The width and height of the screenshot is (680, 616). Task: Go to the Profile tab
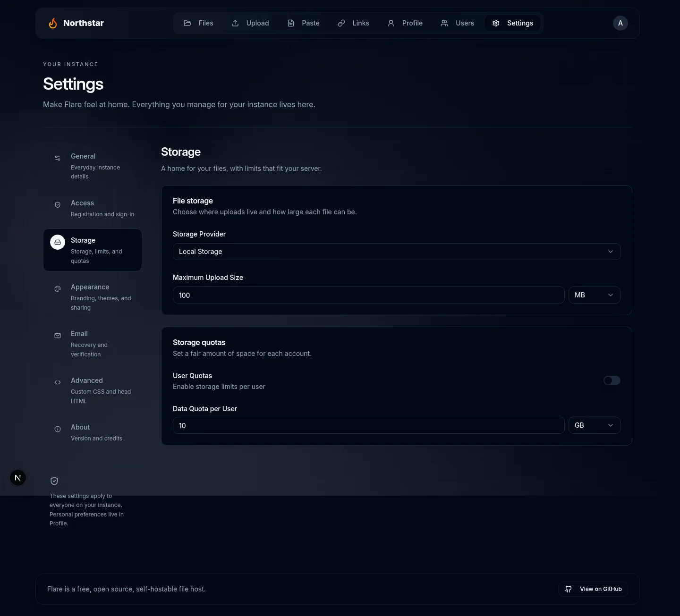(405, 23)
